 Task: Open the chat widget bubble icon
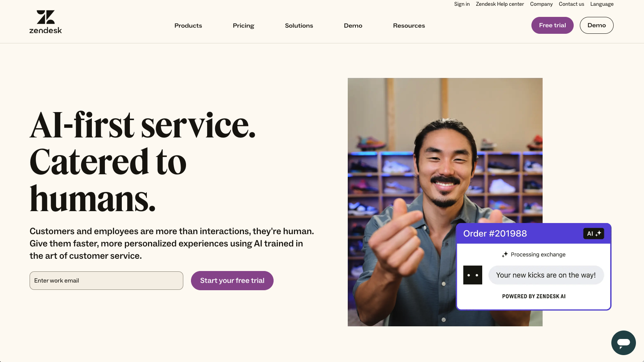point(623,343)
